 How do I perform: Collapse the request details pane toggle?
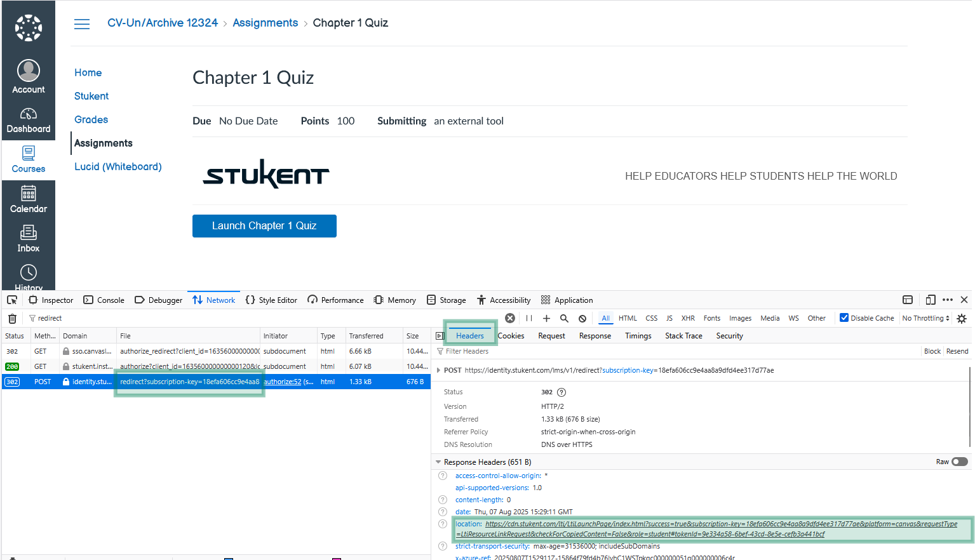click(x=440, y=336)
